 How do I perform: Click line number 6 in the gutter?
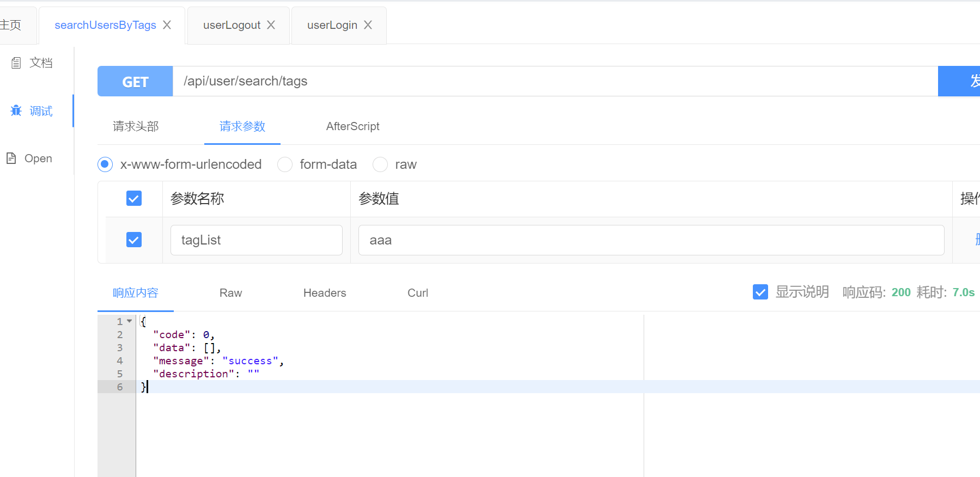[120, 387]
